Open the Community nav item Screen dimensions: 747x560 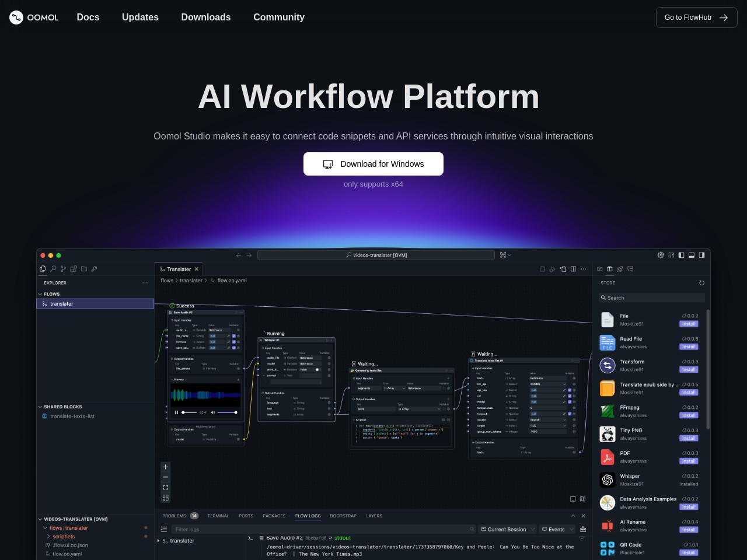pos(279,17)
